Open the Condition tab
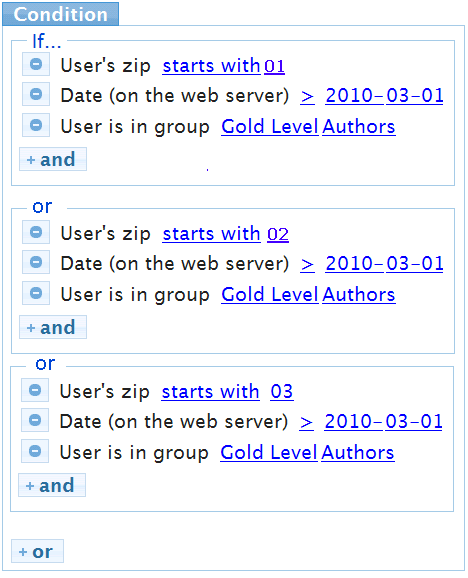 60,14
